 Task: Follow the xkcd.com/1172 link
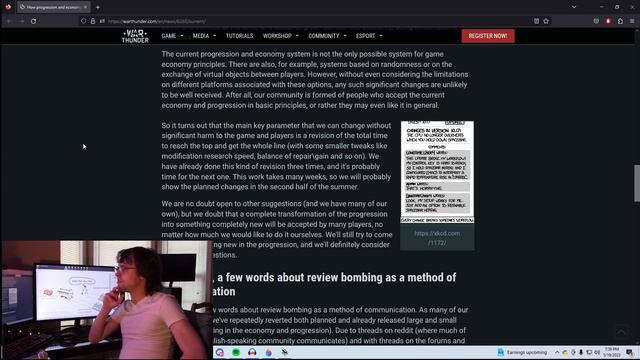(x=437, y=238)
